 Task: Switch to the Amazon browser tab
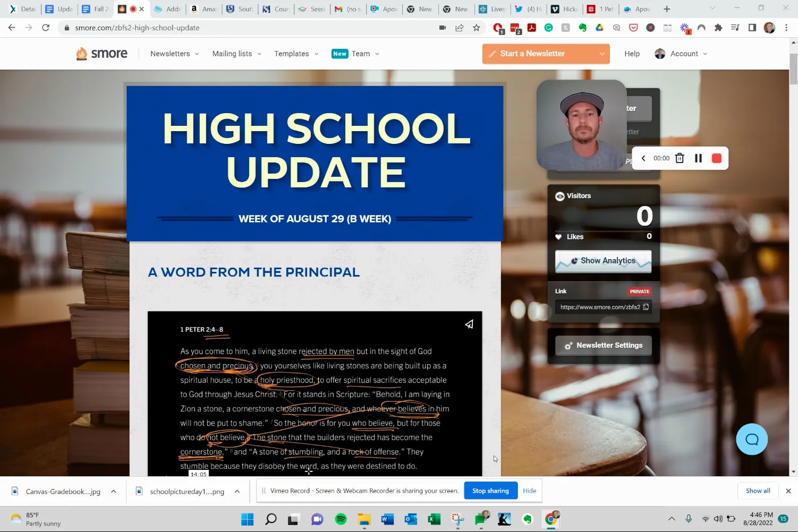[x=203, y=9]
